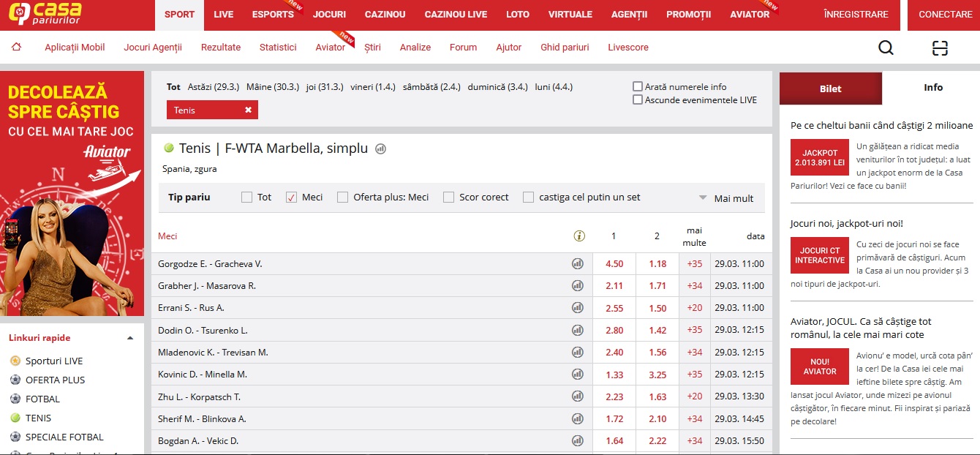Click the OFERTA PLUS ball icon
This screenshot has width=980, height=455.
pyautogui.click(x=15, y=380)
